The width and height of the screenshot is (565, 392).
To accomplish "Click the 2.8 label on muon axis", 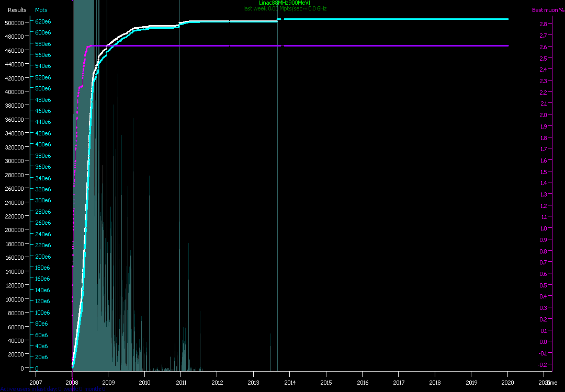I will coord(543,24).
